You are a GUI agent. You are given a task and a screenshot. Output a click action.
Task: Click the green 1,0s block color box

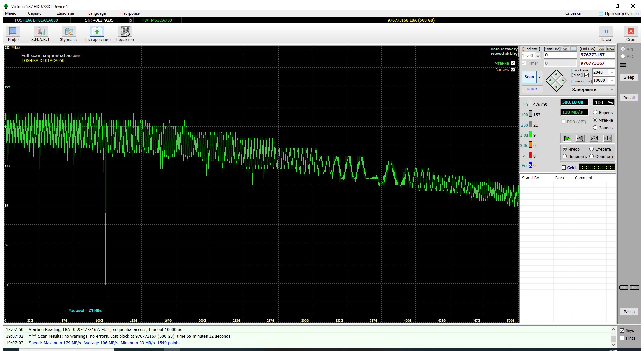pos(530,135)
